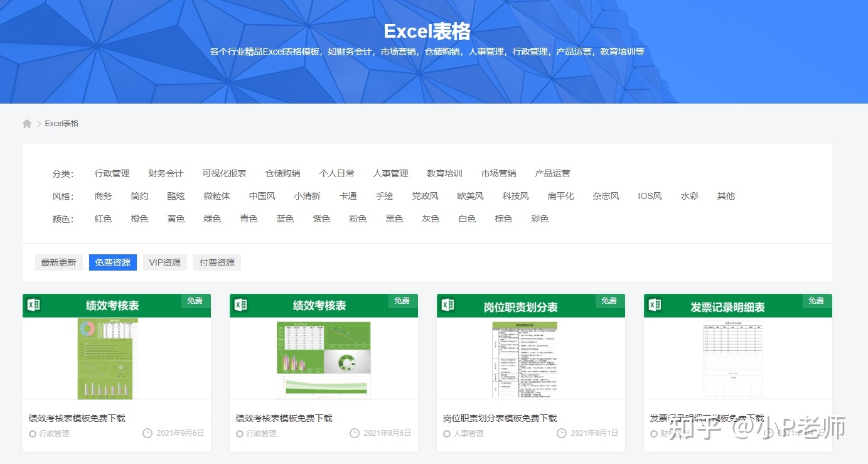Click Excel icon on 岗位职责划分表 card
The width and height of the screenshot is (868, 464).
pyautogui.click(x=447, y=305)
